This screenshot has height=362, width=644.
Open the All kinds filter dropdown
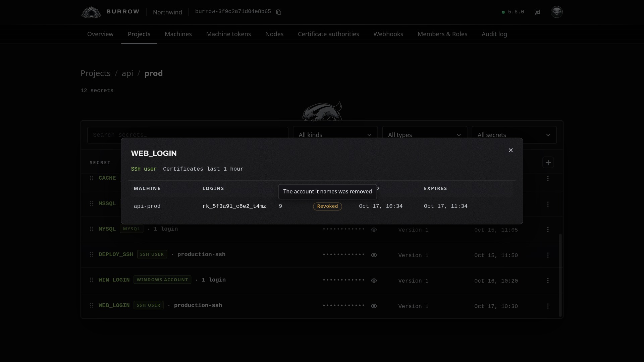click(x=335, y=135)
